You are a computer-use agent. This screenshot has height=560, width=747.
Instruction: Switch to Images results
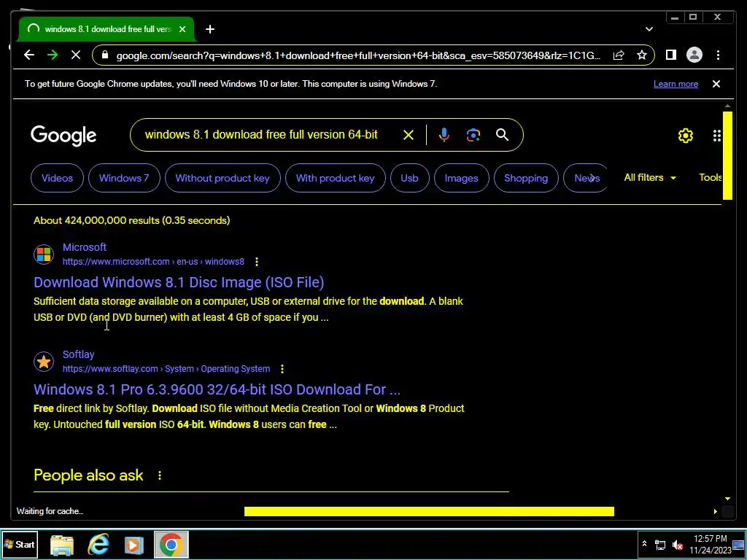click(x=461, y=178)
